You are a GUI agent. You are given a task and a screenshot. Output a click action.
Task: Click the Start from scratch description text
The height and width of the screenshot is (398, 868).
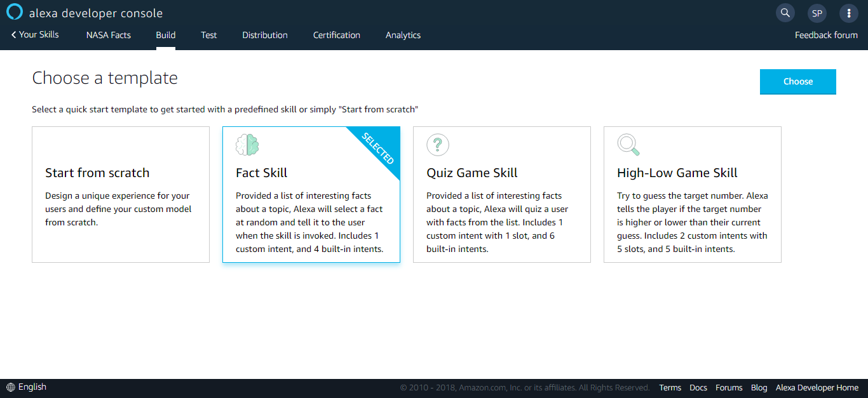tap(118, 209)
